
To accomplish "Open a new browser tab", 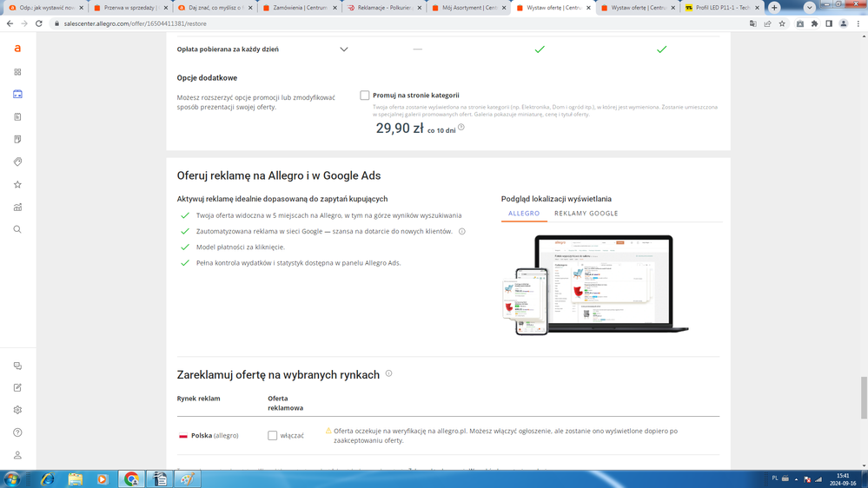I will (x=774, y=8).
